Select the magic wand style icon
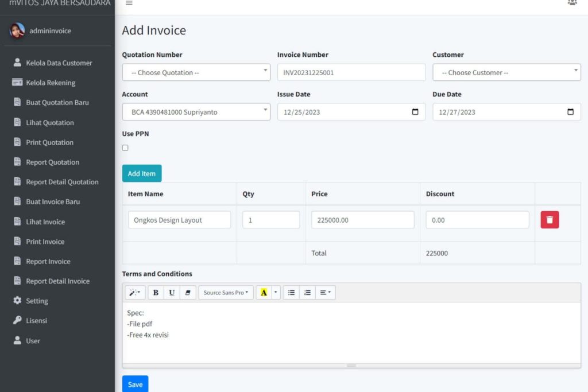Screen dimensions: 588x392 point(134,292)
